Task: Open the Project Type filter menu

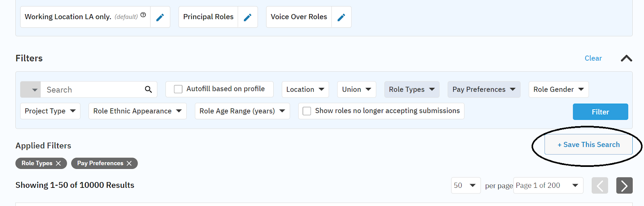Action: point(50,111)
